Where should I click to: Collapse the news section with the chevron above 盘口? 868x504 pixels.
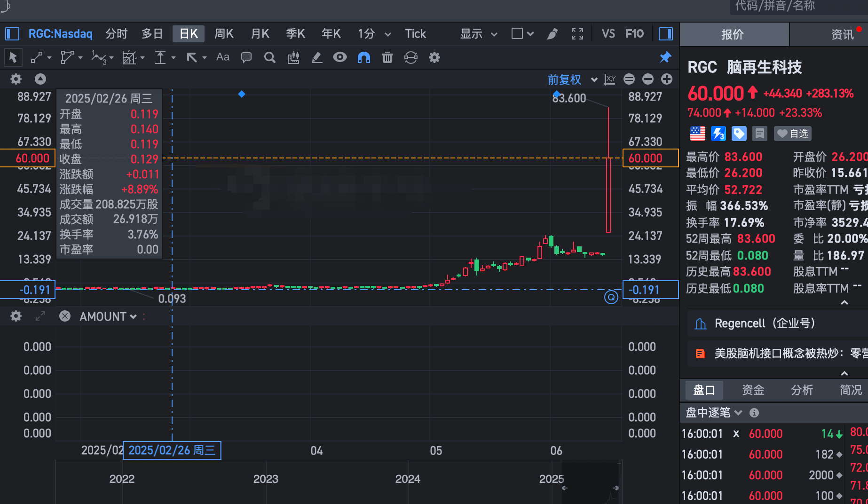(x=844, y=373)
